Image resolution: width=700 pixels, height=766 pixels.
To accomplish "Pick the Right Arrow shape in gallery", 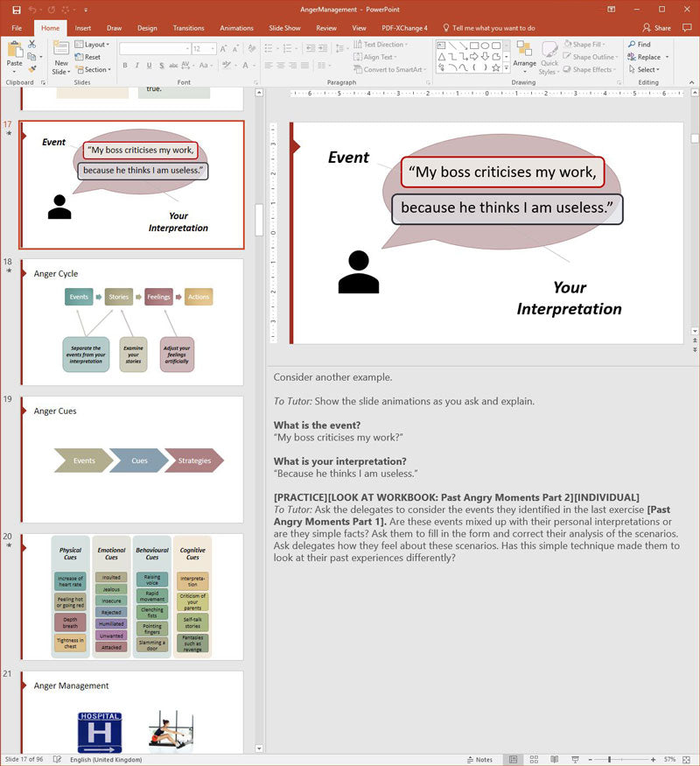I will click(474, 57).
